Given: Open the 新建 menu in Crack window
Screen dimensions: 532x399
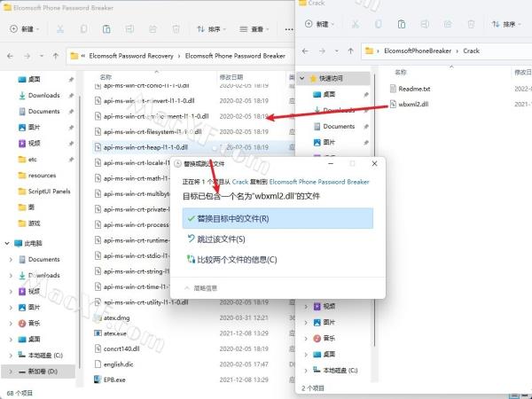Looking at the screenshot, I should click(319, 24).
